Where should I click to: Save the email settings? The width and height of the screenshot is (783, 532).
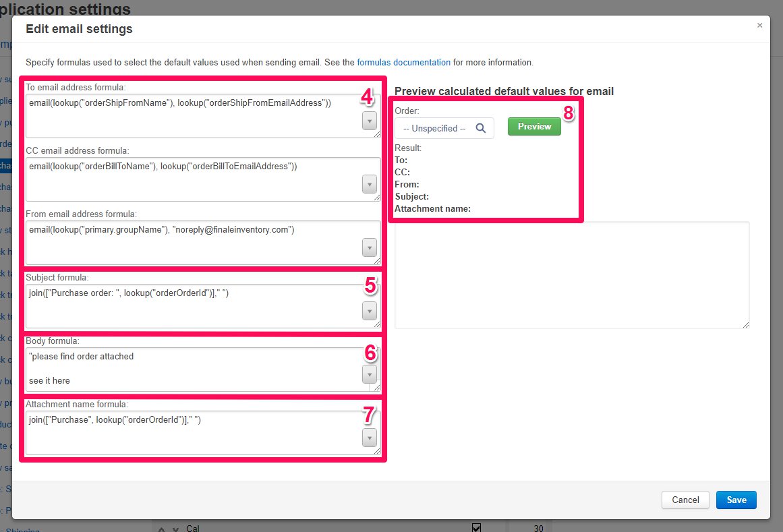click(x=736, y=500)
